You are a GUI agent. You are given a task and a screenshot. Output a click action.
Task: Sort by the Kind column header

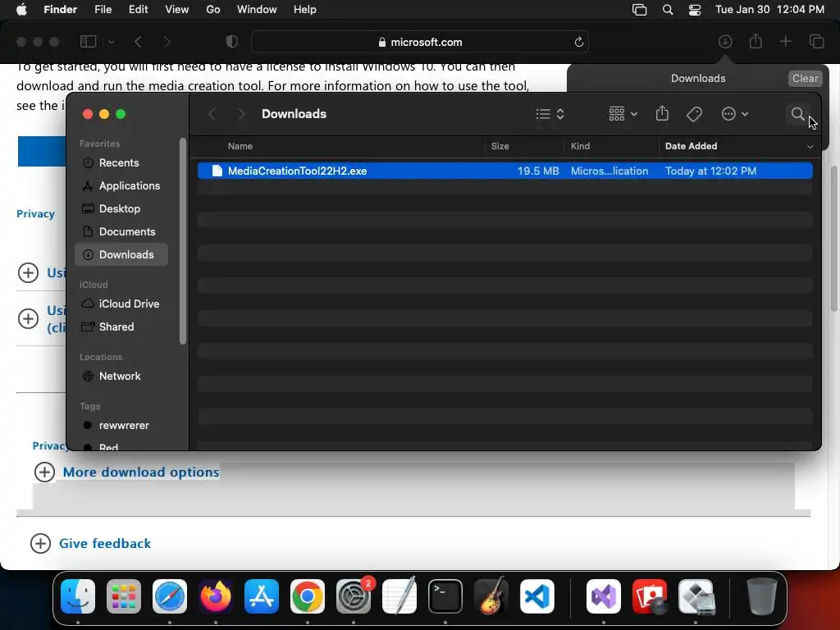pyautogui.click(x=580, y=146)
